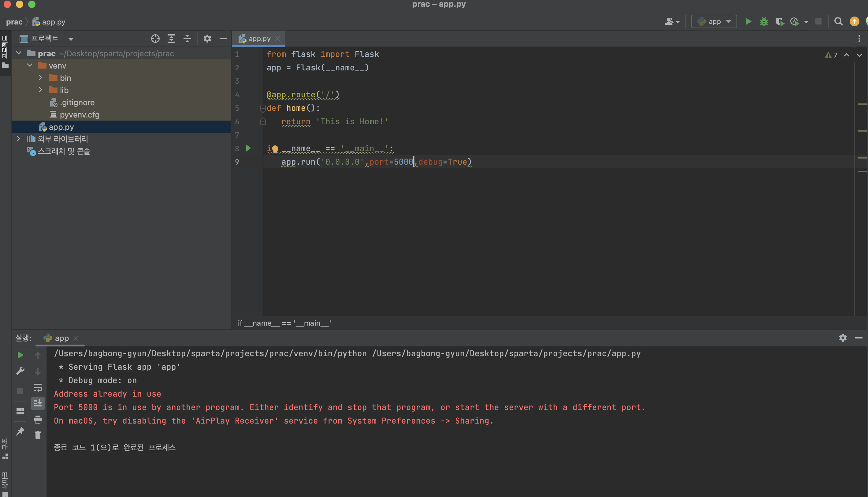868x497 pixels.
Task: Click the up-arrow stack trace icon in the Run panel
Action: (x=38, y=355)
